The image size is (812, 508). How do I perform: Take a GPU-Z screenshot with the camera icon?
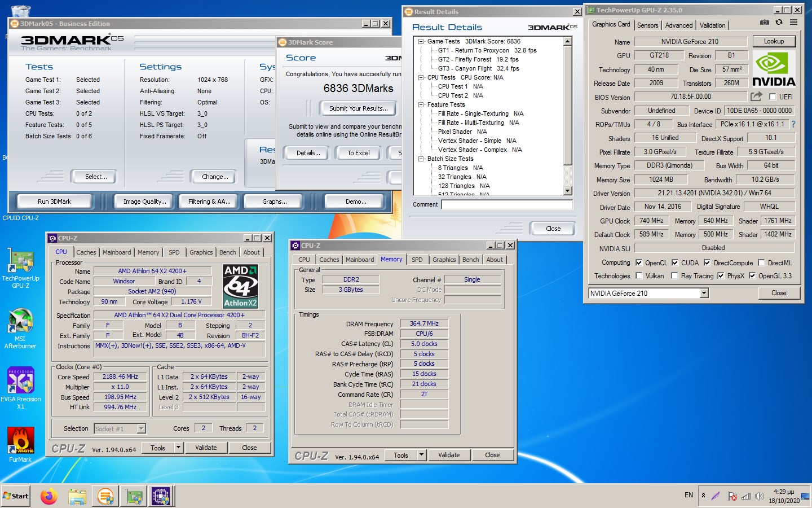click(764, 23)
